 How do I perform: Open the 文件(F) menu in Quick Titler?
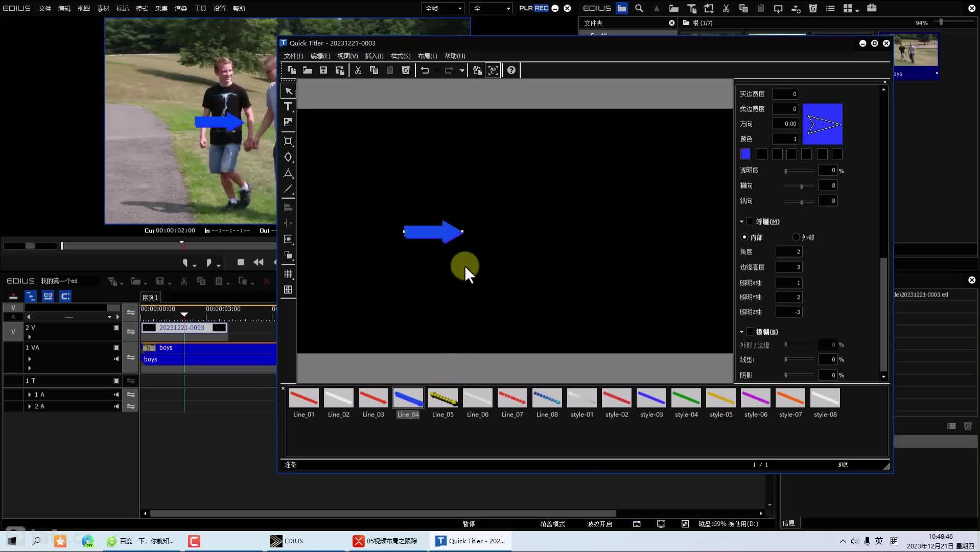[x=293, y=56]
